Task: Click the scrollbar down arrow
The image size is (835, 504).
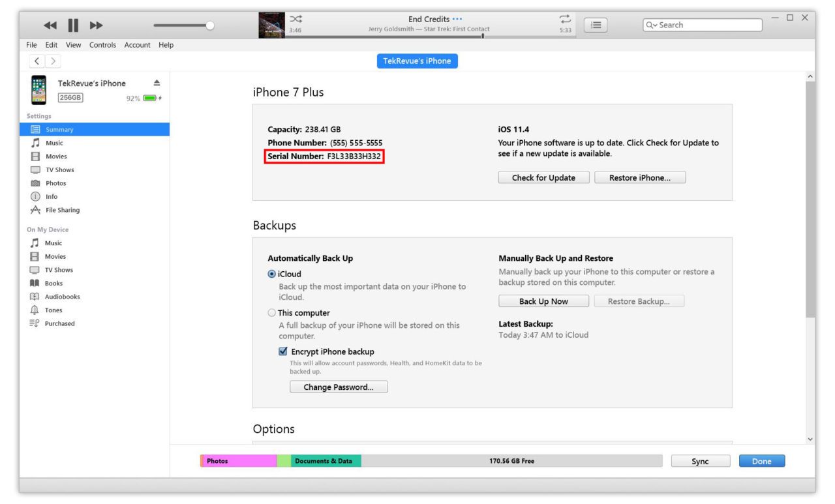Action: click(x=810, y=439)
